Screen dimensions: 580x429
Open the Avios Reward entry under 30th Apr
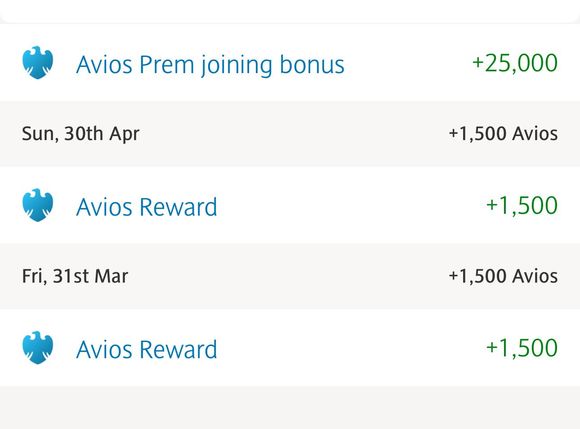click(290, 205)
